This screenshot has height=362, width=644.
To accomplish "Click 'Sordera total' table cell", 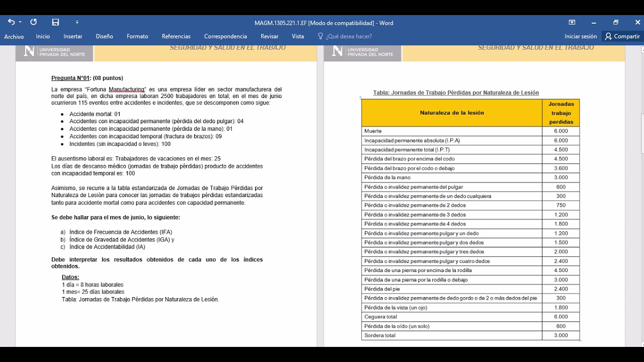I will point(452,335).
